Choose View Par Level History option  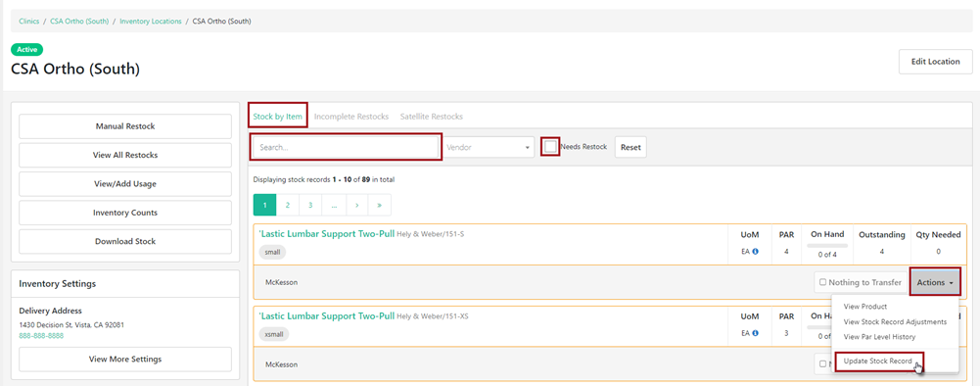click(879, 337)
